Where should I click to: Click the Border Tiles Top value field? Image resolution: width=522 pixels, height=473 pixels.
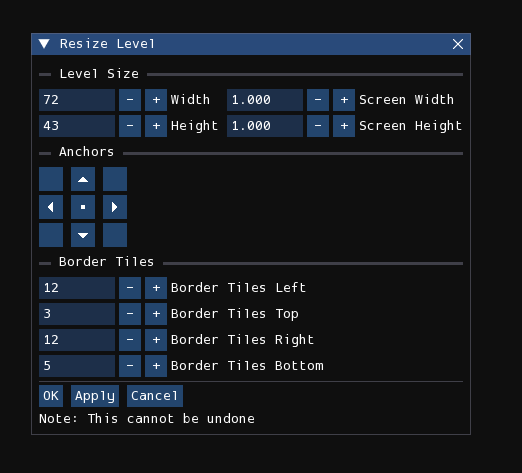pos(77,314)
